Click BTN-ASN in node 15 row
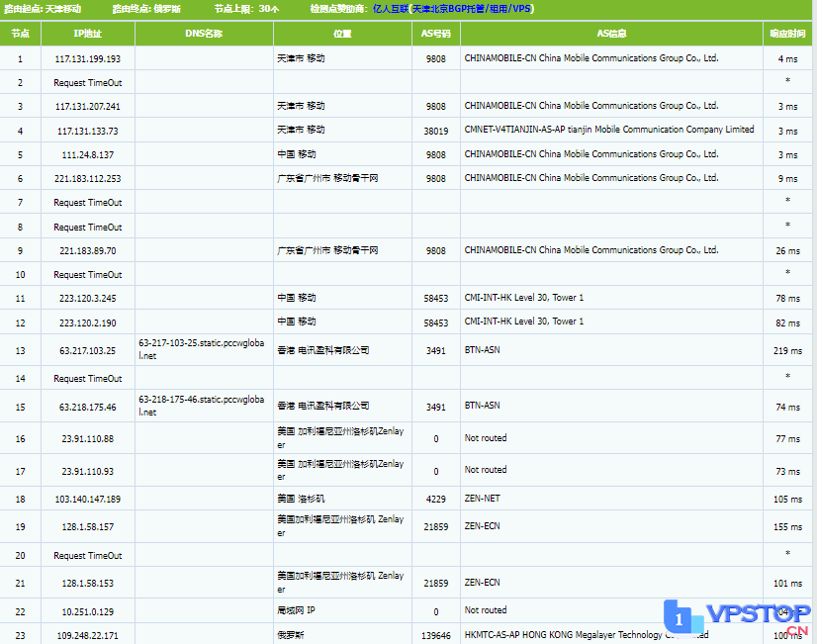 482,406
